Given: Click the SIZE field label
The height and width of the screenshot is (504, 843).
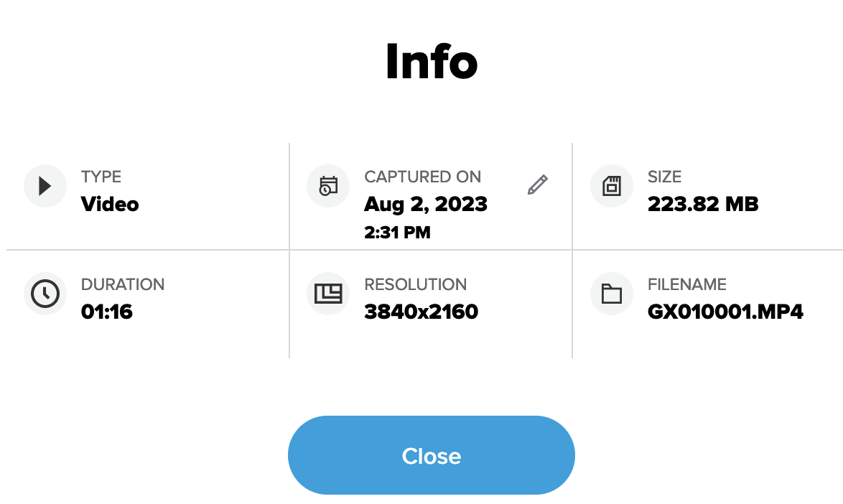Looking at the screenshot, I should tap(664, 177).
